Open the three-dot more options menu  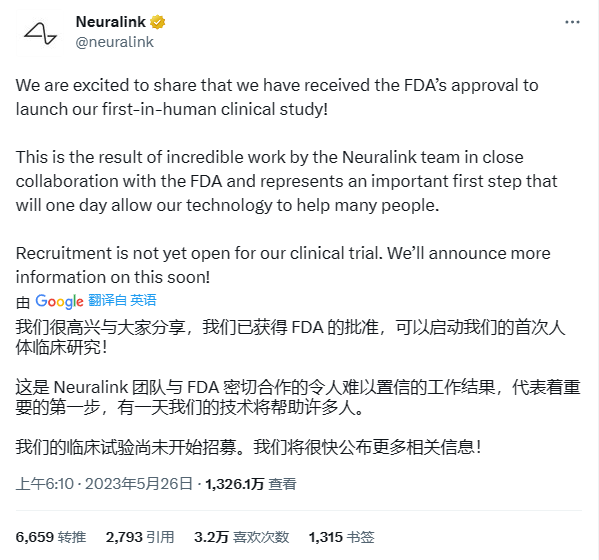572,22
